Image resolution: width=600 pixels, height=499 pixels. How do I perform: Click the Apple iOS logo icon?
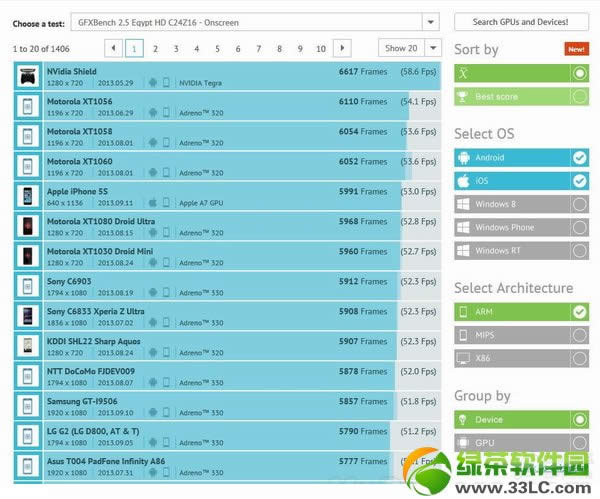coord(463,181)
